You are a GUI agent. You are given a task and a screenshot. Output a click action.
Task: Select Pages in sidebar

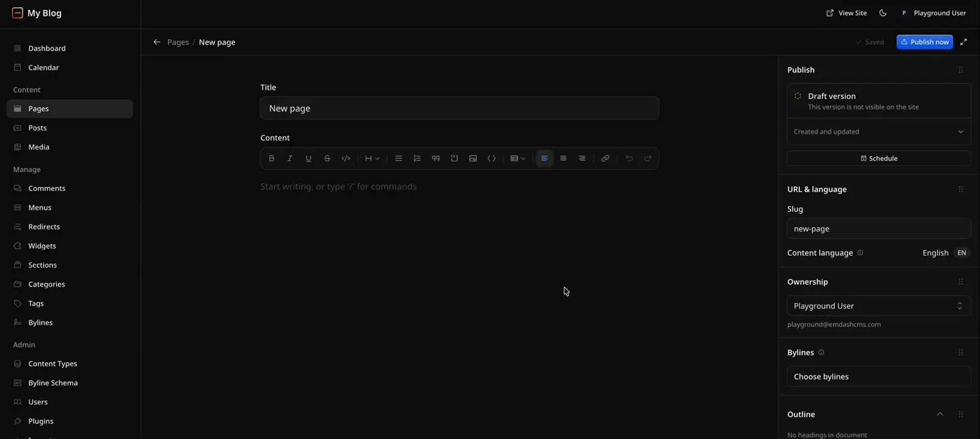[70, 109]
